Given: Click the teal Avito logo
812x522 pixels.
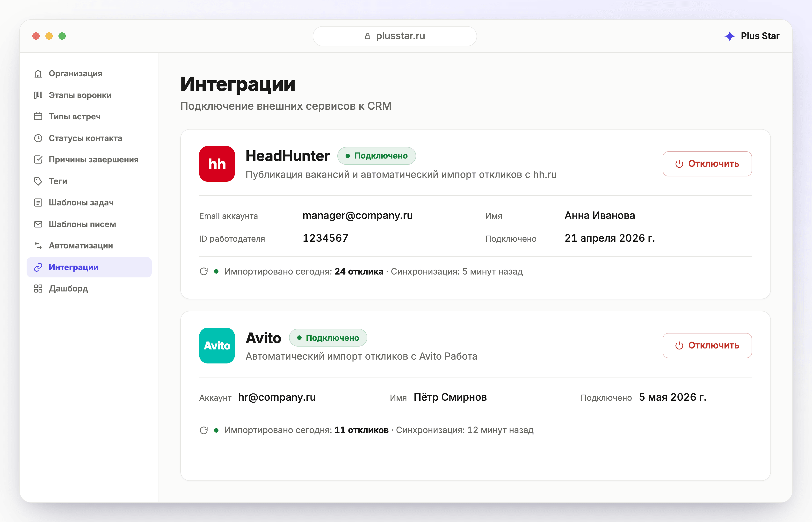Looking at the screenshot, I should tap(217, 345).
